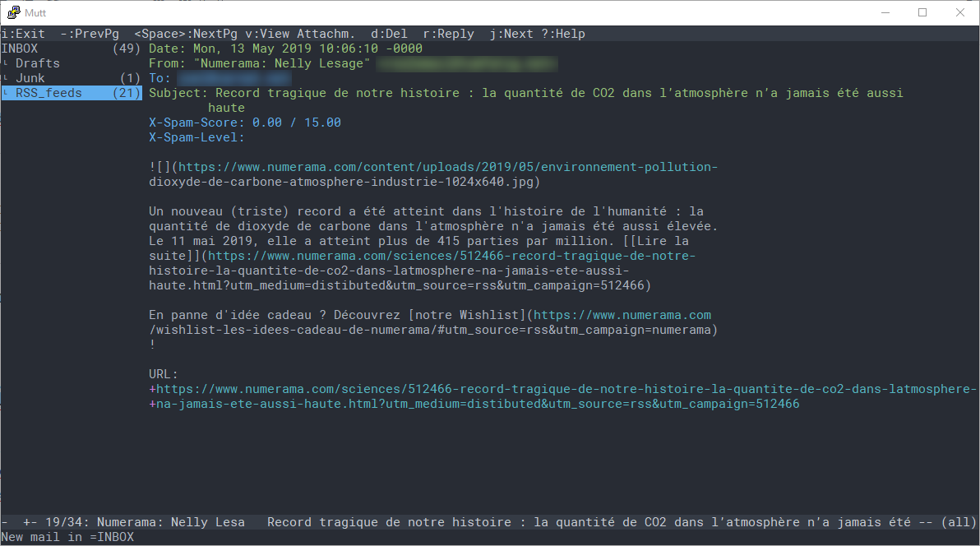The height and width of the screenshot is (546, 980).
Task: Click the continued URL line '+na-jamais-ete-aussi-haute.html'
Action: [474, 404]
